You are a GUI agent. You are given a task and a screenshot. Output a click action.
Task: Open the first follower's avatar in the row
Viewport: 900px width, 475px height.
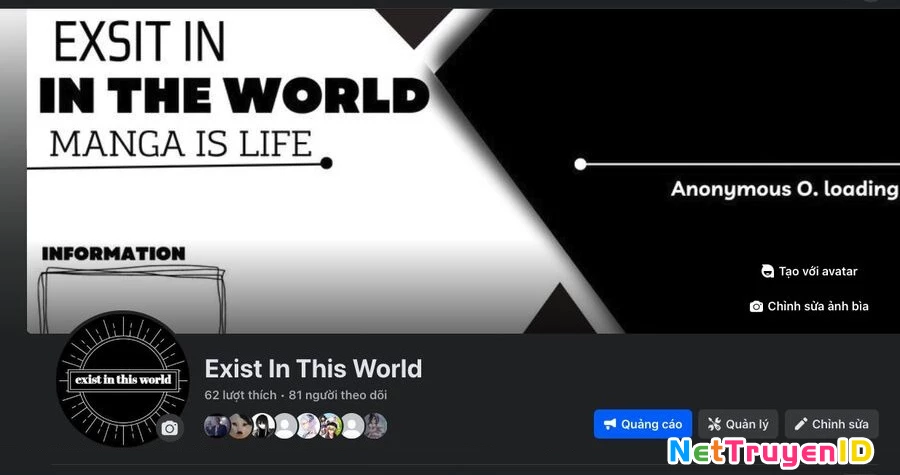click(217, 426)
